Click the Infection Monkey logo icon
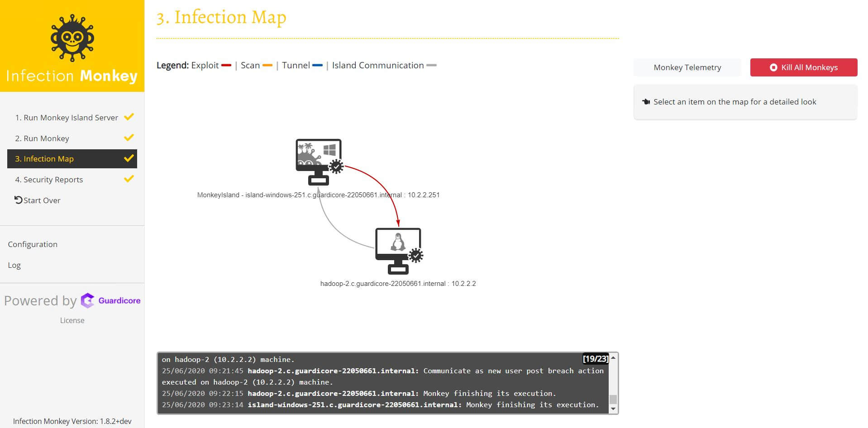This screenshot has height=428, width=868. [72, 38]
